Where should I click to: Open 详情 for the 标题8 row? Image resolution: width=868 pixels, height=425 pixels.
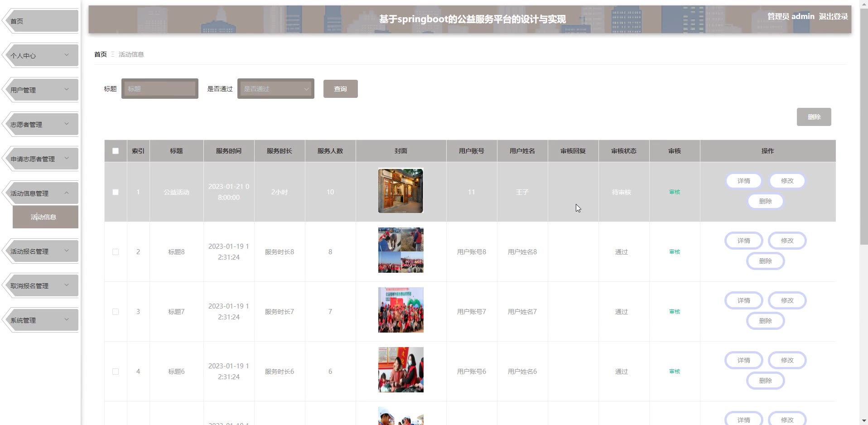pos(744,241)
